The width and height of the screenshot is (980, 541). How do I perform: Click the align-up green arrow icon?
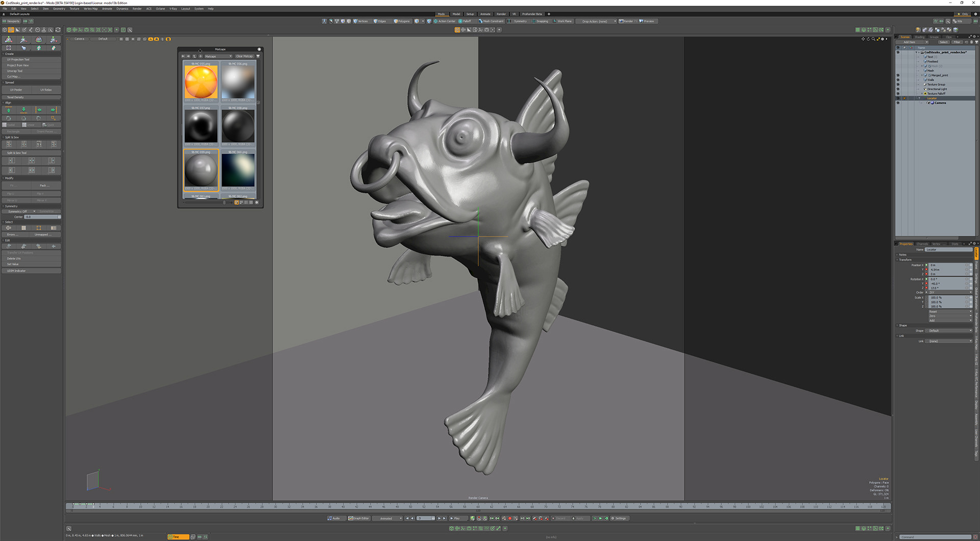(x=9, y=110)
